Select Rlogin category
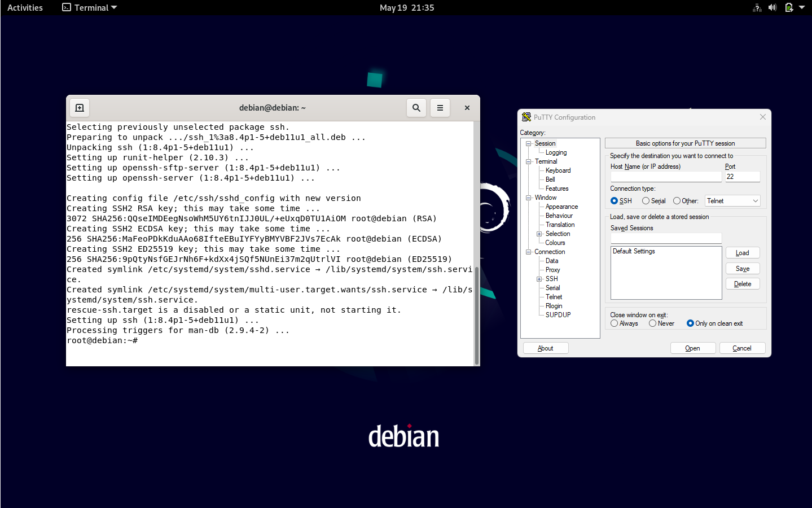Screen dimensions: 812x508 [554, 306]
